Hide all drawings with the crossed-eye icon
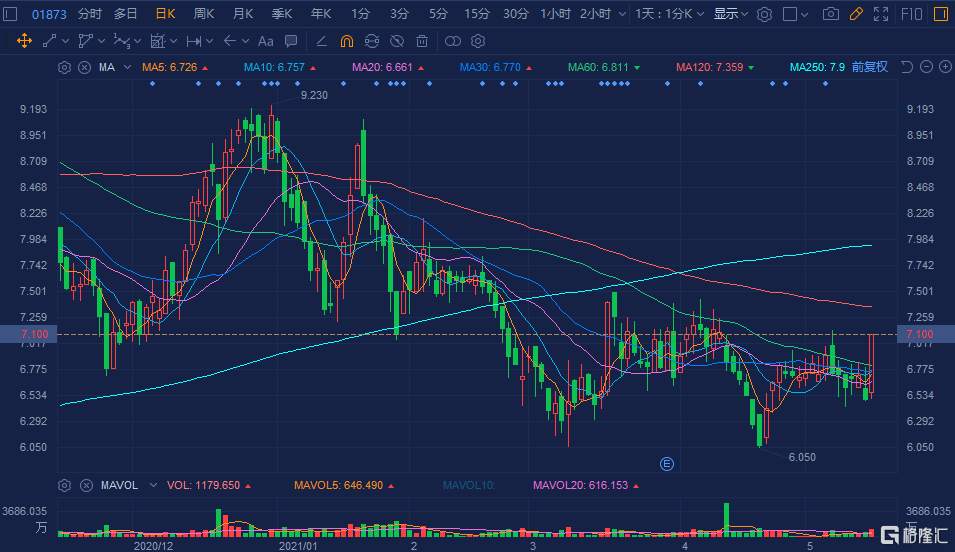The width and height of the screenshot is (955, 552). [397, 41]
